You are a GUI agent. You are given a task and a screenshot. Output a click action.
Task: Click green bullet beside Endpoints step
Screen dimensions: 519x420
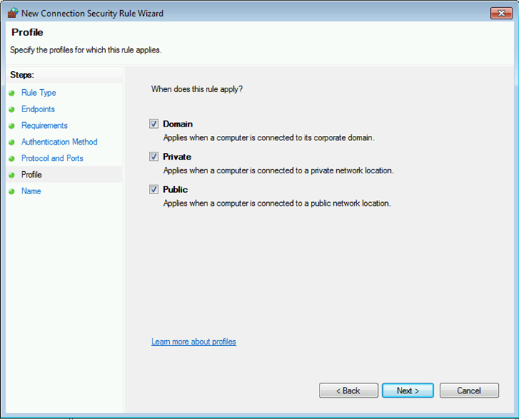12,109
